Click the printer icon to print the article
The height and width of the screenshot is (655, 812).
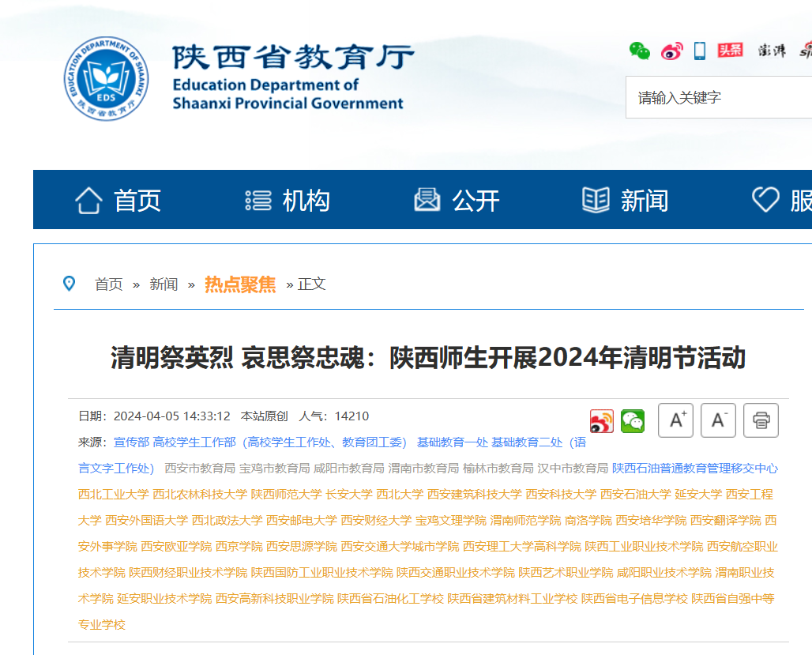(761, 420)
